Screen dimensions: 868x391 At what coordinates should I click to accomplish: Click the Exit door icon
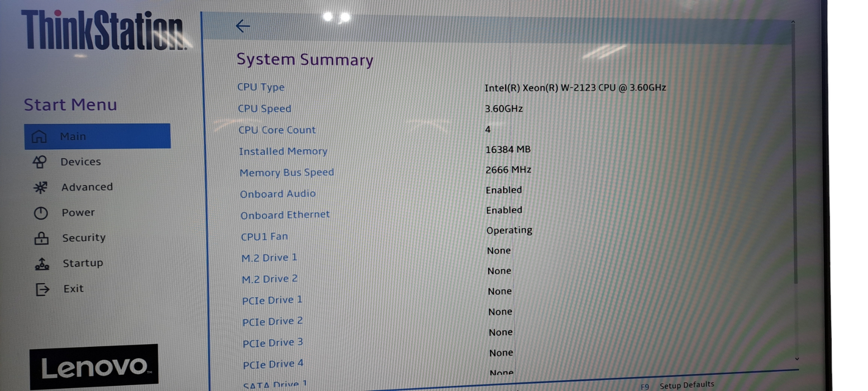click(42, 289)
